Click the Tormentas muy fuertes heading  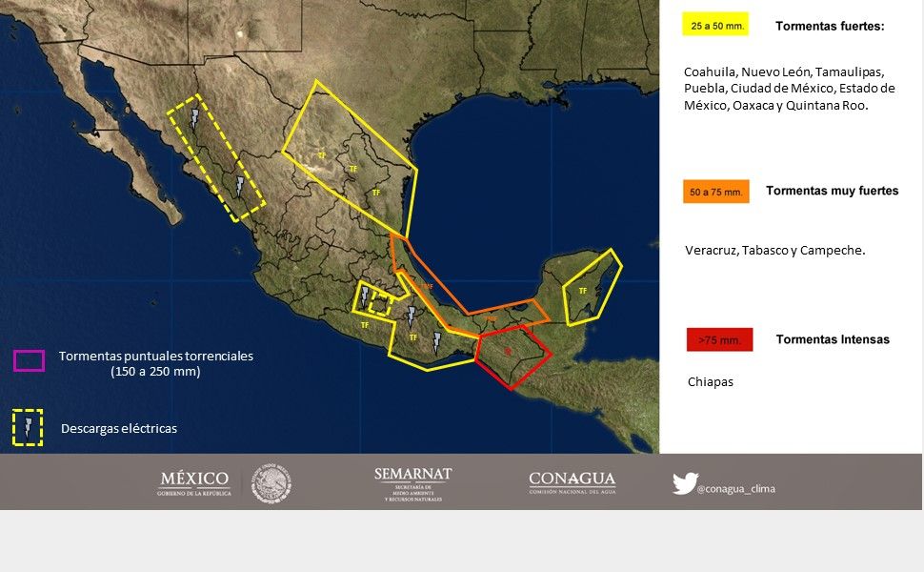click(x=832, y=191)
